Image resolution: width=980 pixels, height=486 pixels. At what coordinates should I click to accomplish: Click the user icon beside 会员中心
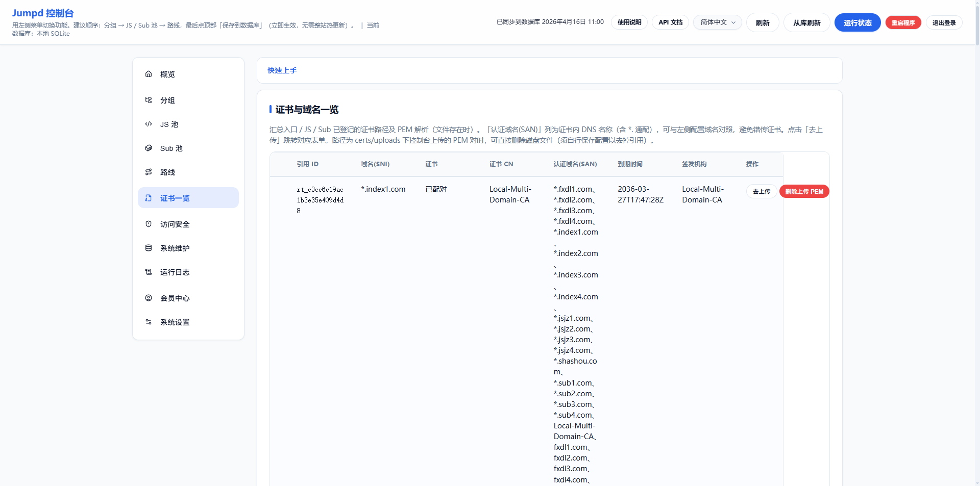tap(149, 298)
